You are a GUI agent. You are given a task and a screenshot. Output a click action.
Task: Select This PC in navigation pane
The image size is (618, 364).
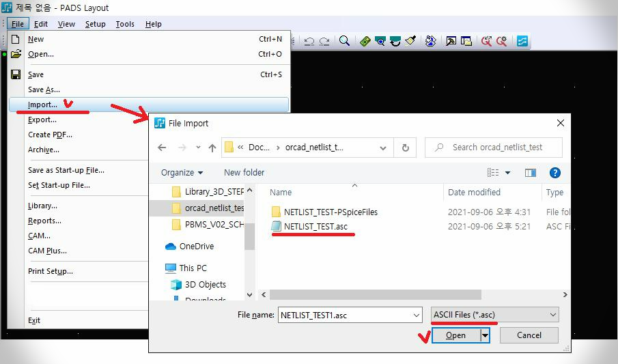click(x=186, y=268)
